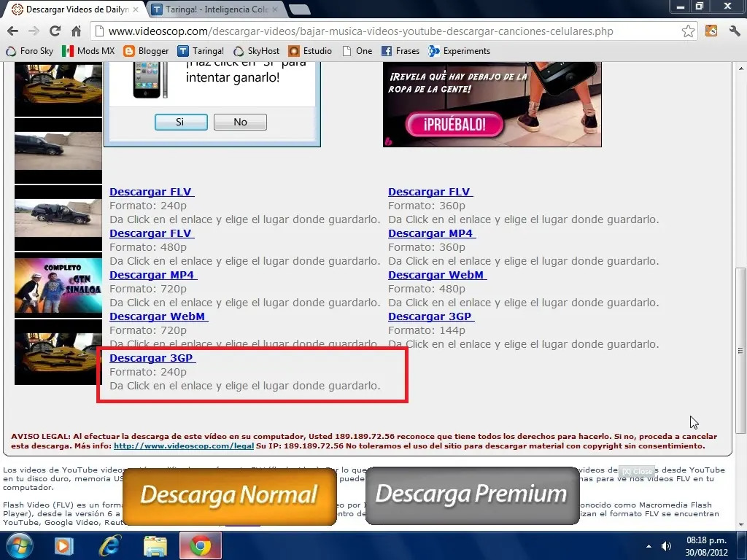The height and width of the screenshot is (560, 747).
Task: Click the page vertical scrollbar thumb
Action: click(740, 351)
